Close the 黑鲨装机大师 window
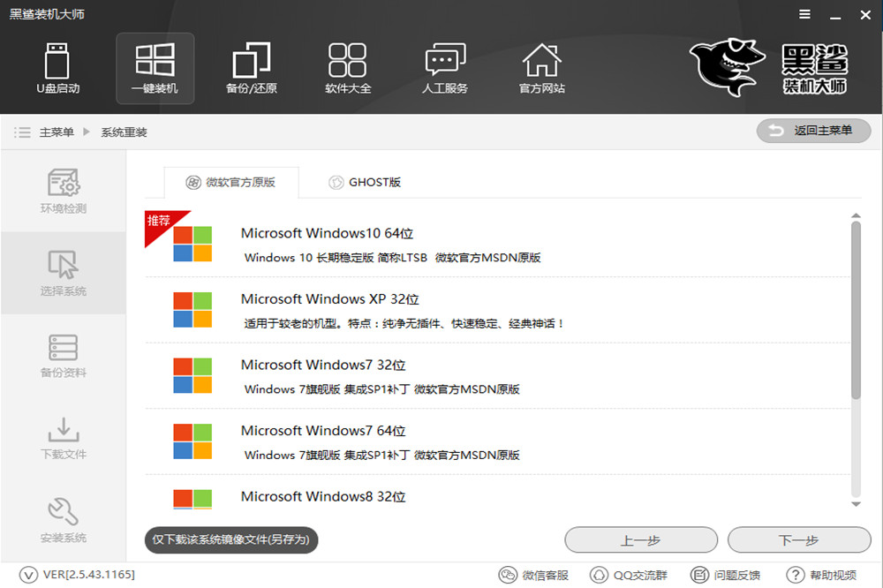This screenshot has height=588, width=883. click(865, 15)
